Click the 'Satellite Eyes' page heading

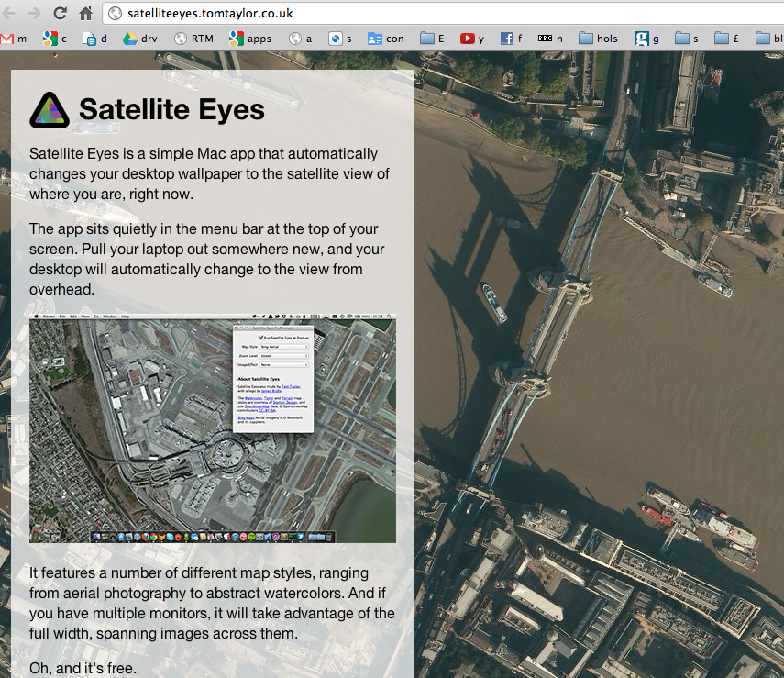pyautogui.click(x=171, y=109)
